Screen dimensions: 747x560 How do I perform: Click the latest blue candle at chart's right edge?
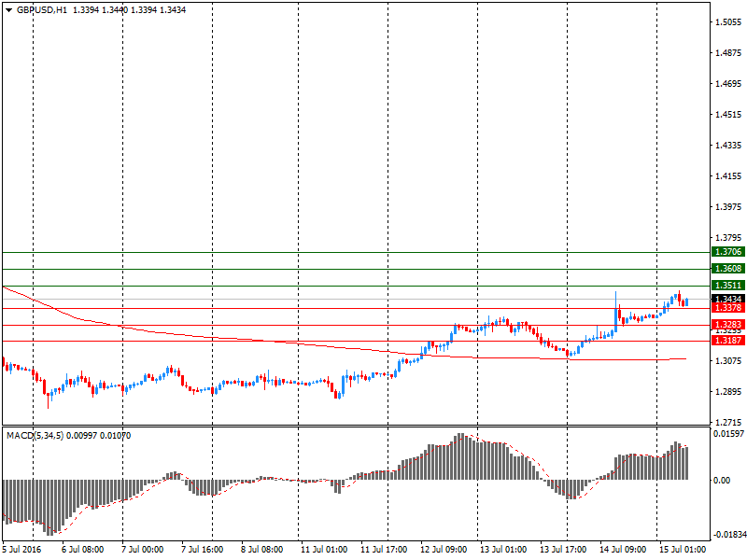686,301
